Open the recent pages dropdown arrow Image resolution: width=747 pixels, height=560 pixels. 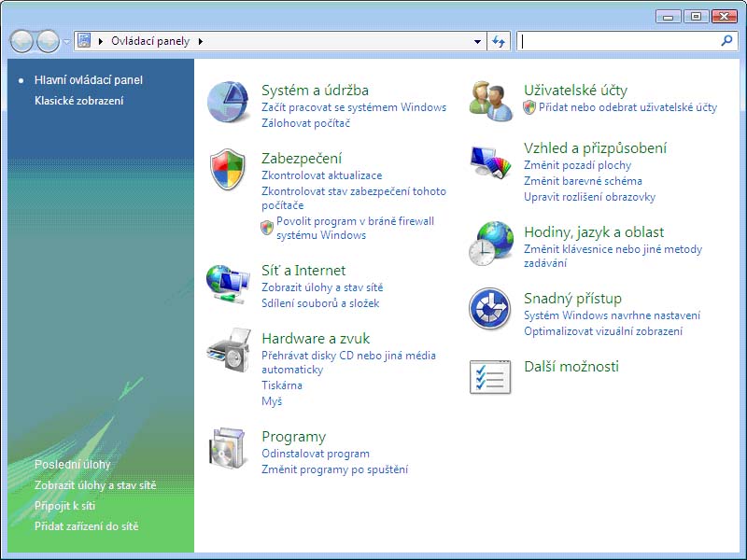(66, 41)
